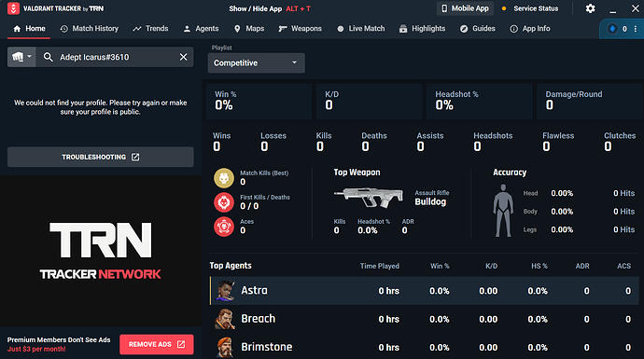644x359 pixels.
Task: Click the Valorant Tracker logo icon
Action: tap(13, 8)
